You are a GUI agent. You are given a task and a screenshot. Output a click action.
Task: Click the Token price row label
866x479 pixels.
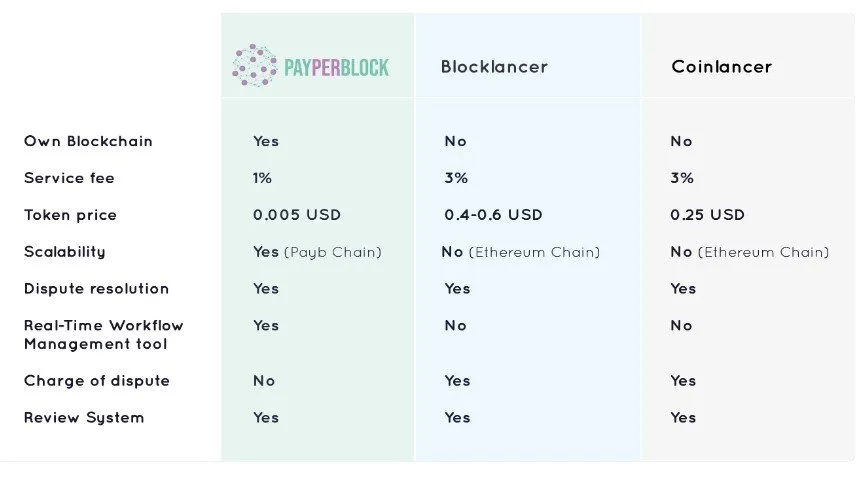click(x=70, y=215)
